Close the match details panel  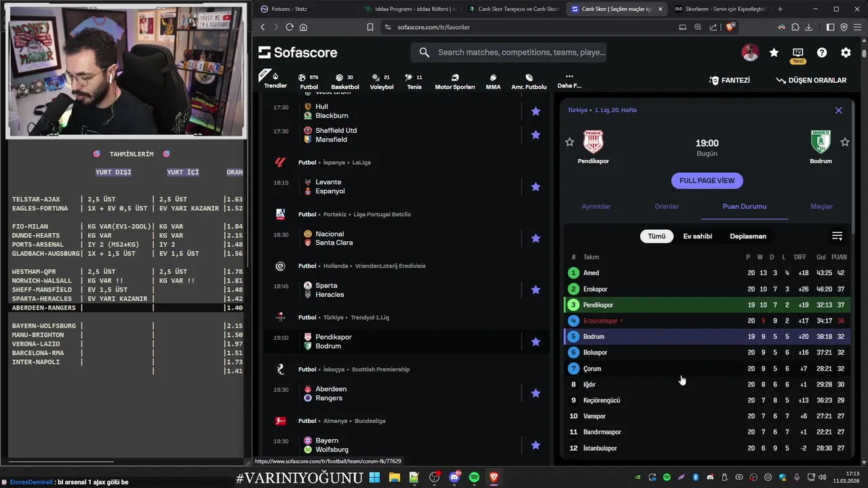(838, 110)
